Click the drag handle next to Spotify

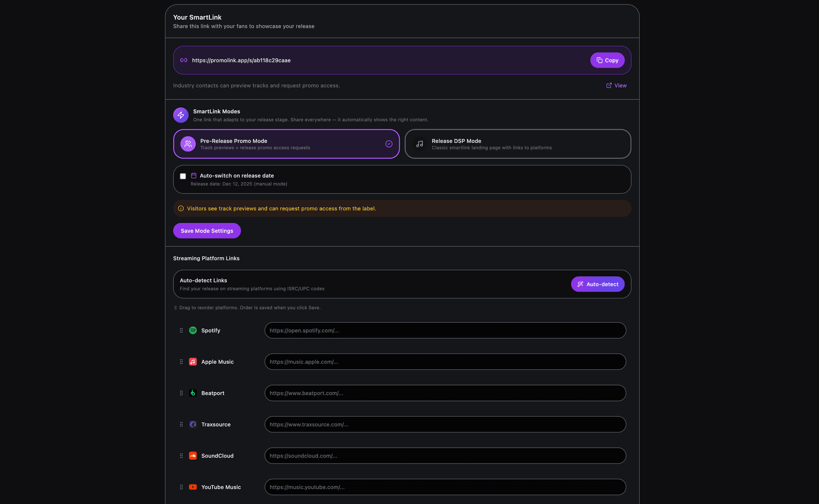(x=181, y=330)
